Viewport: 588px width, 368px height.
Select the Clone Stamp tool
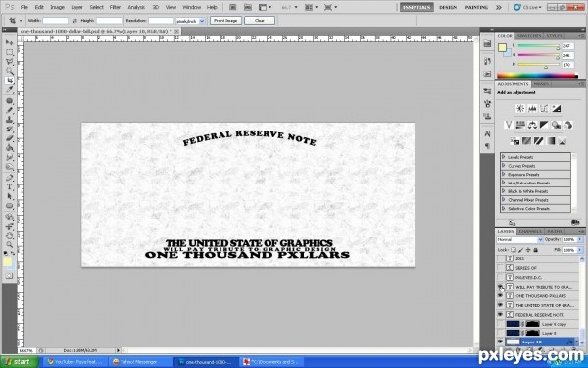(x=10, y=120)
